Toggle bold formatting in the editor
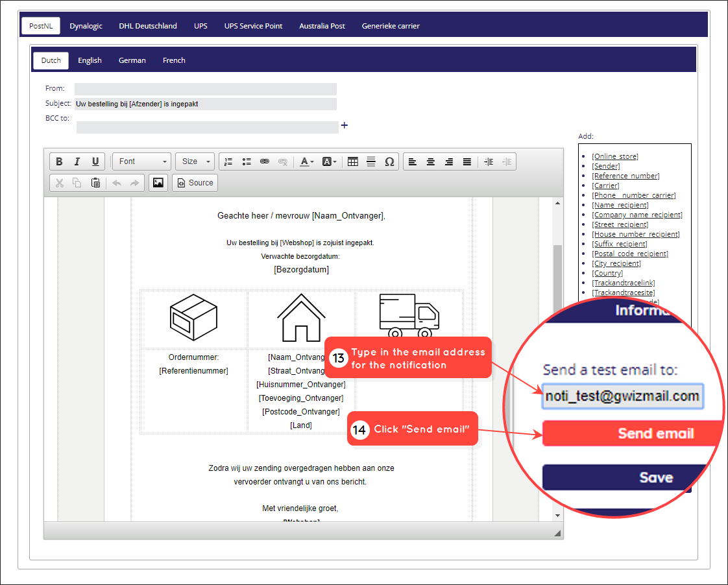 pos(59,161)
